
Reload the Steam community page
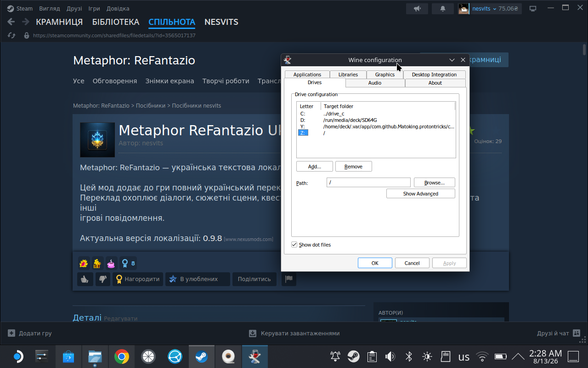coord(12,35)
